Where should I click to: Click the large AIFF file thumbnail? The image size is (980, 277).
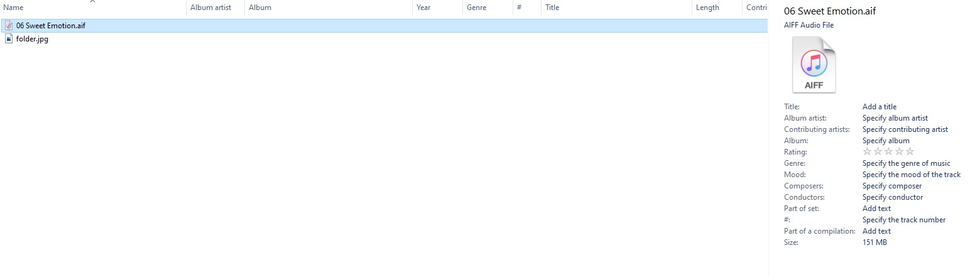point(814,65)
